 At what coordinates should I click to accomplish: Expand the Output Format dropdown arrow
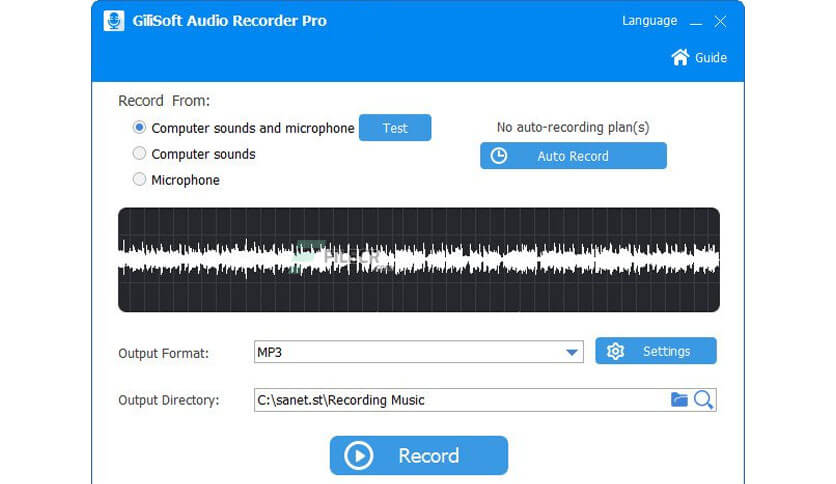[x=572, y=352]
